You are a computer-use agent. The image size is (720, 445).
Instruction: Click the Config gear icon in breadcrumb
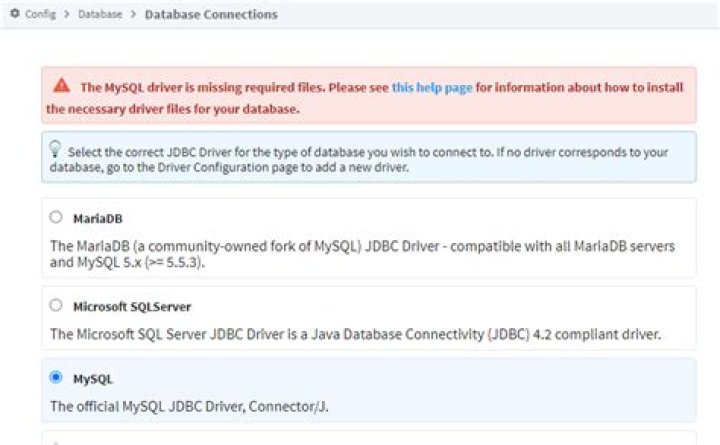(x=15, y=13)
